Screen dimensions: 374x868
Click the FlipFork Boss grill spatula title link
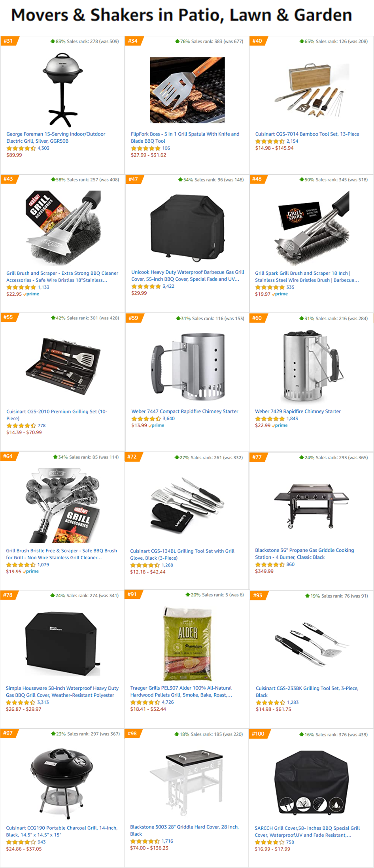pyautogui.click(x=185, y=138)
